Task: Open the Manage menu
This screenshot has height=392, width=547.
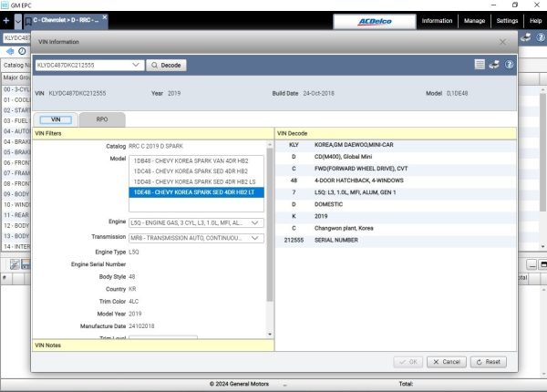Action: (x=474, y=20)
